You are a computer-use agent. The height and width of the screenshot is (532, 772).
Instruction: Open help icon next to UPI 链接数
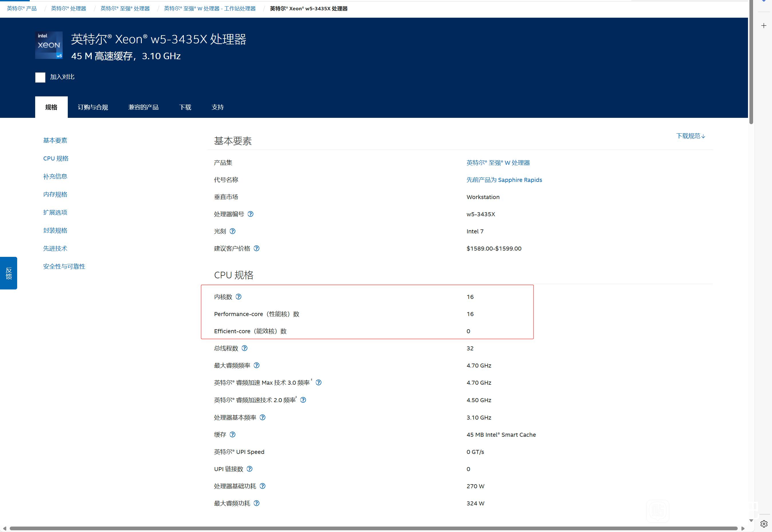click(250, 469)
